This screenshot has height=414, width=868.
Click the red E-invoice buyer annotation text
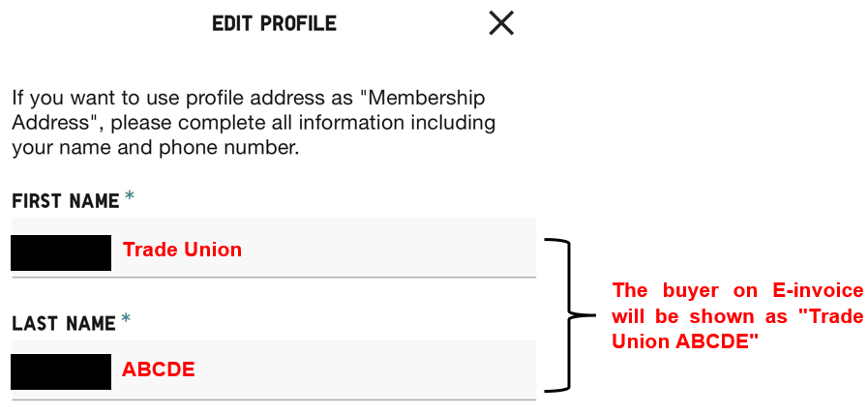[x=737, y=315]
